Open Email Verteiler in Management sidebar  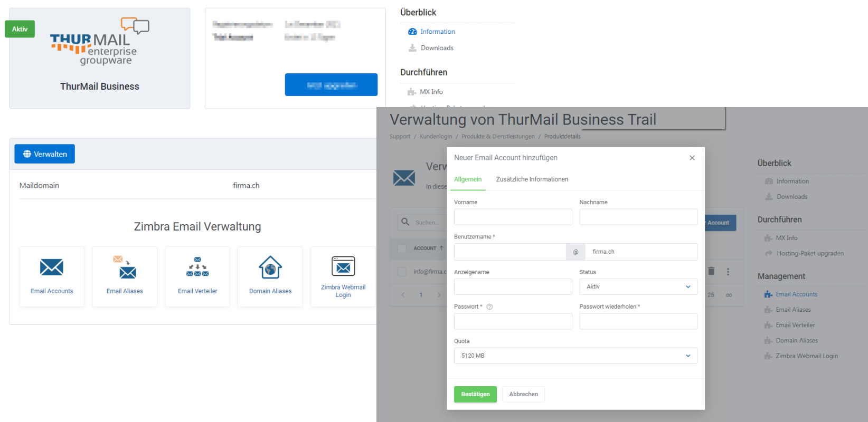pos(795,325)
